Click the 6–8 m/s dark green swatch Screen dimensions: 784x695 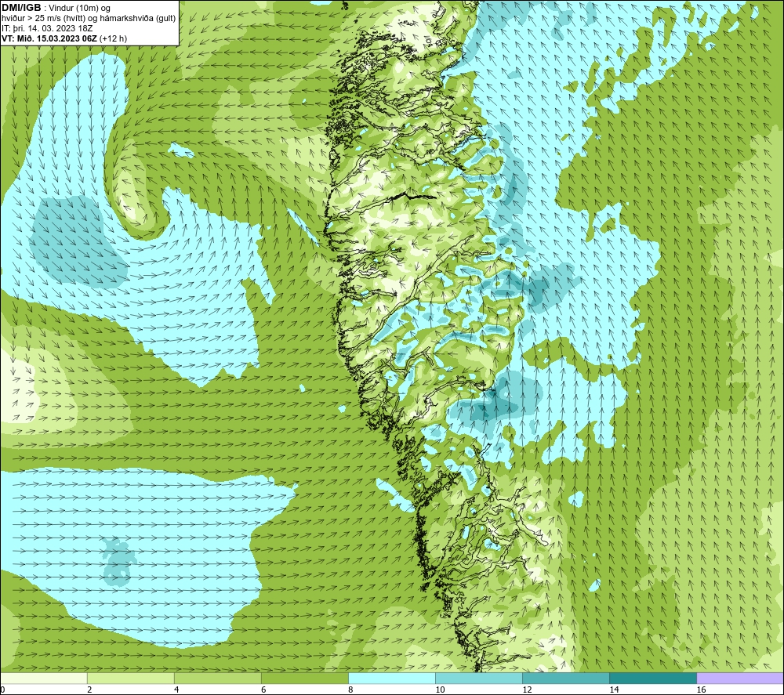click(305, 678)
